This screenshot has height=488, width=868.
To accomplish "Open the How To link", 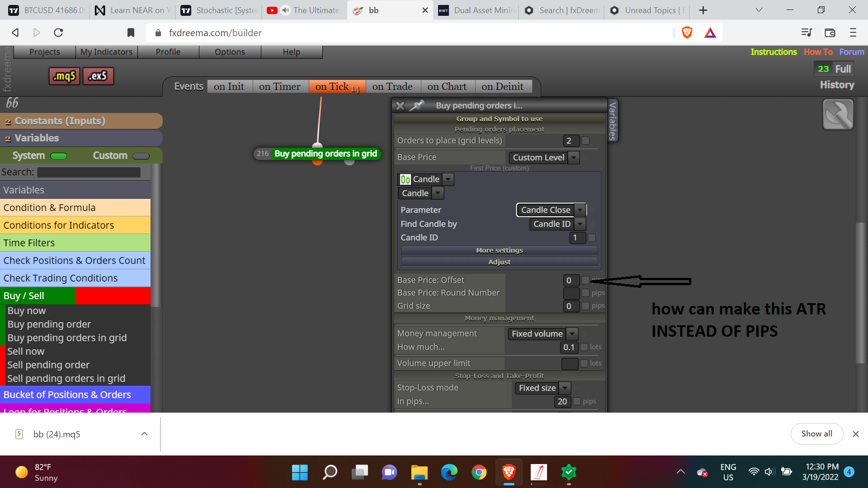I will point(818,52).
